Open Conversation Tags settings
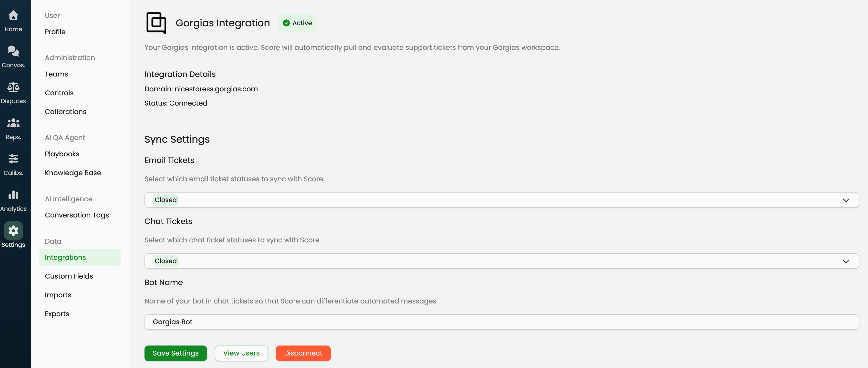 pos(77,215)
